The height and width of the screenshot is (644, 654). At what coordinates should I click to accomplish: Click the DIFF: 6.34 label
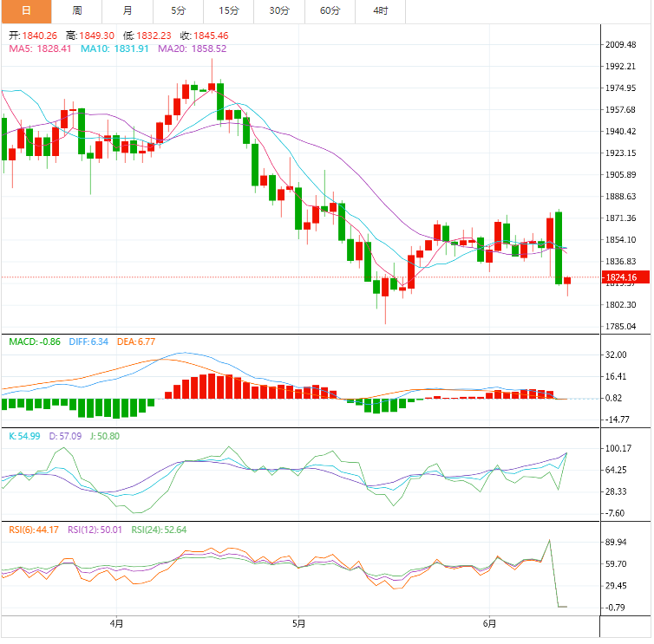88,342
